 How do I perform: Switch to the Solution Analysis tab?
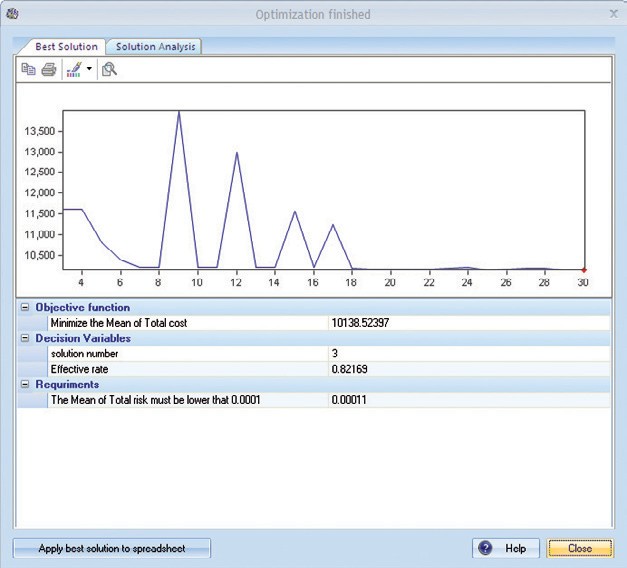tap(156, 46)
